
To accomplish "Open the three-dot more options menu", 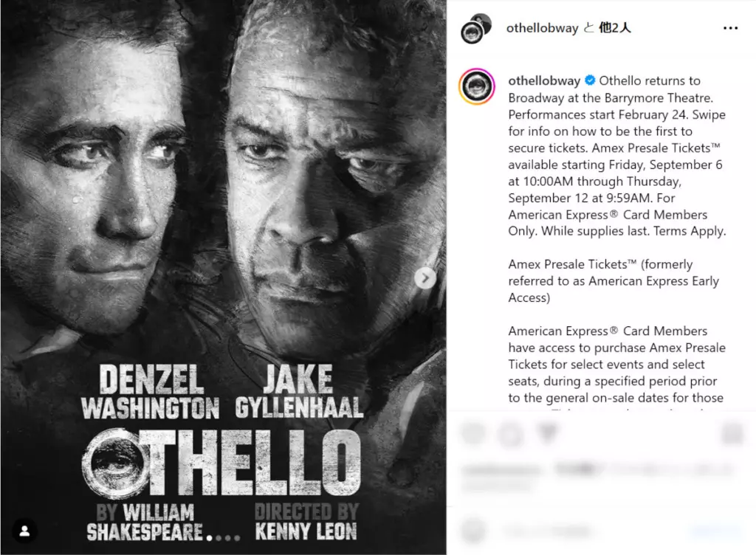I will coord(730,29).
